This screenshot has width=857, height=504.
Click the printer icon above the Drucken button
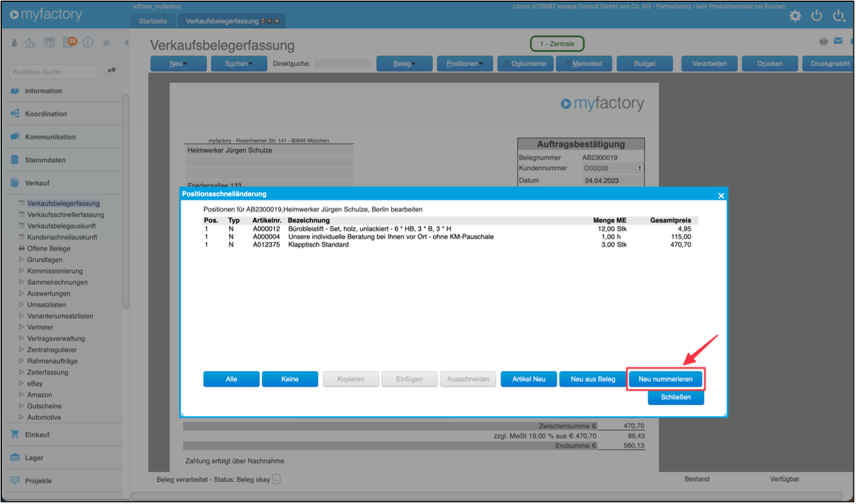[x=823, y=41]
